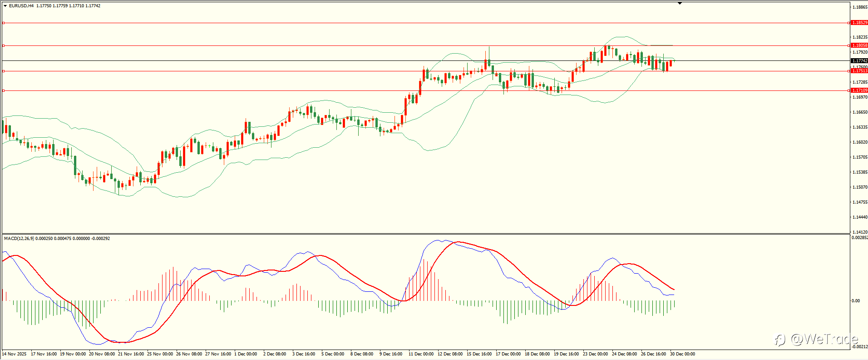Image resolution: width=868 pixels, height=360 pixels.
Task: Select the chart shift triangle marker at top
Action: [680, 3]
